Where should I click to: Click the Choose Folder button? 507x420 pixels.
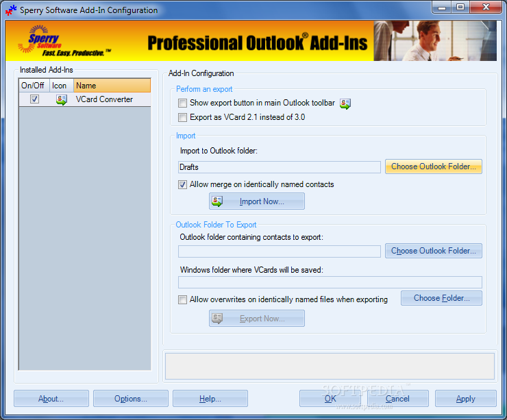[441, 298]
